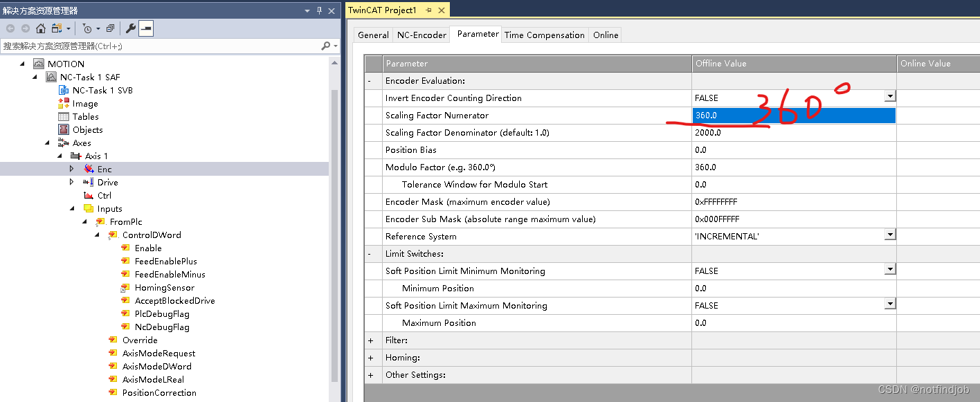This screenshot has height=402, width=980.
Task: Click the Home icon in Solution Explorer toolbar
Action: [x=41, y=28]
